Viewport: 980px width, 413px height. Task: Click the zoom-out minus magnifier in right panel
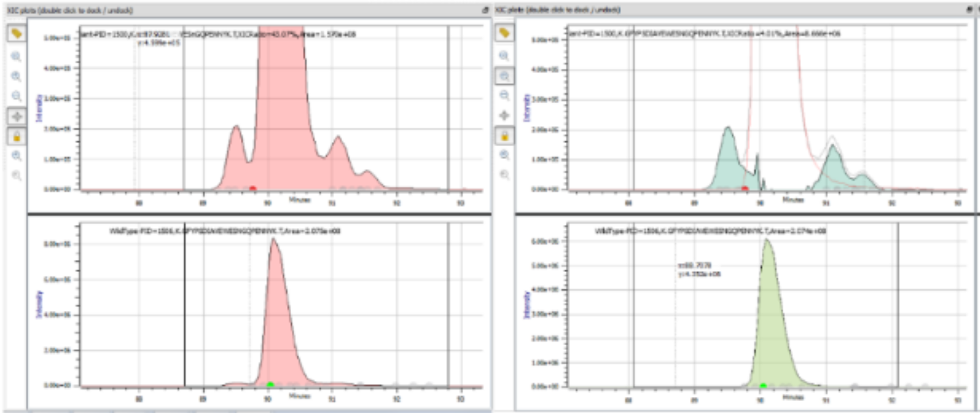[x=504, y=95]
